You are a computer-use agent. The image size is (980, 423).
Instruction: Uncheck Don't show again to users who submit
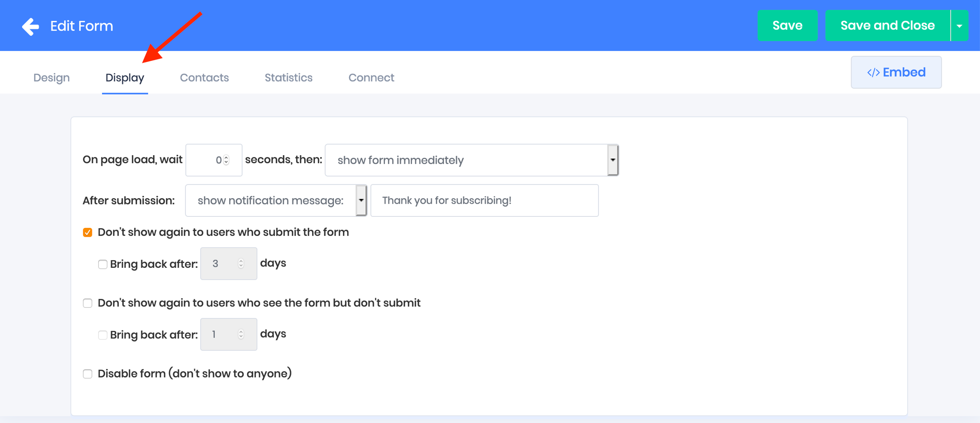tap(88, 233)
